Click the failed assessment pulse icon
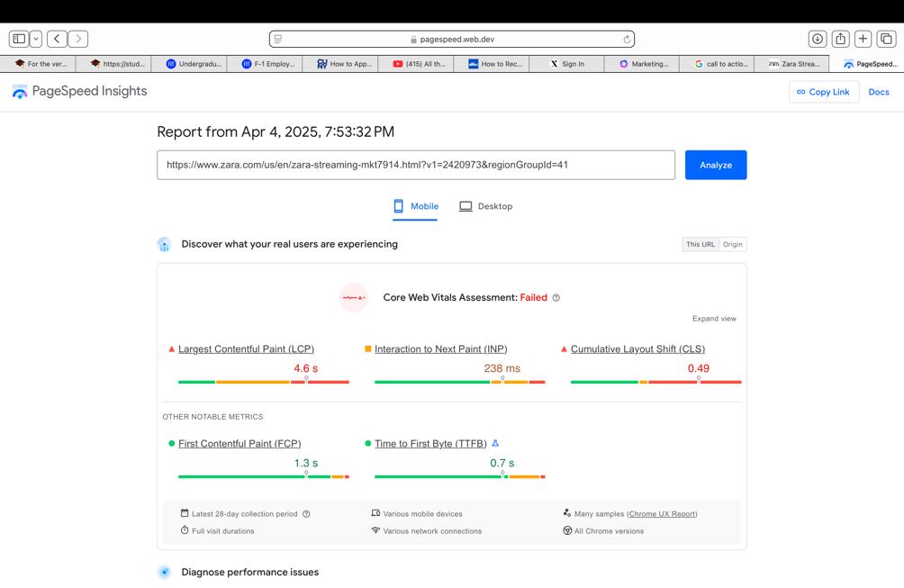Image resolution: width=904 pixels, height=588 pixels. [354, 297]
